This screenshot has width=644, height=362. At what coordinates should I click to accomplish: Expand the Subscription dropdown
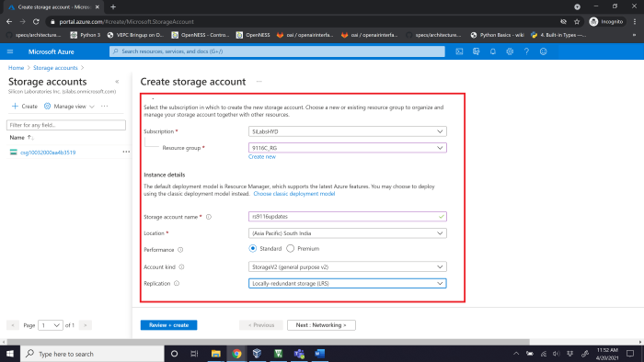point(348,131)
